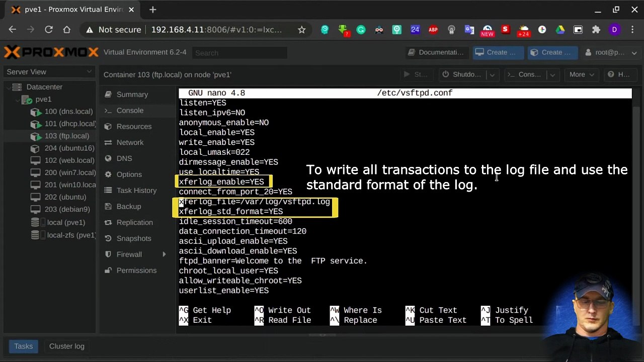Click the Proxmox logo
The width and height of the screenshot is (644, 362).
(51, 52)
